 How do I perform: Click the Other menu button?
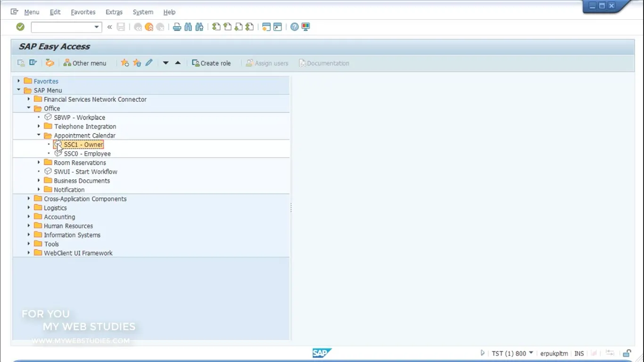point(85,63)
